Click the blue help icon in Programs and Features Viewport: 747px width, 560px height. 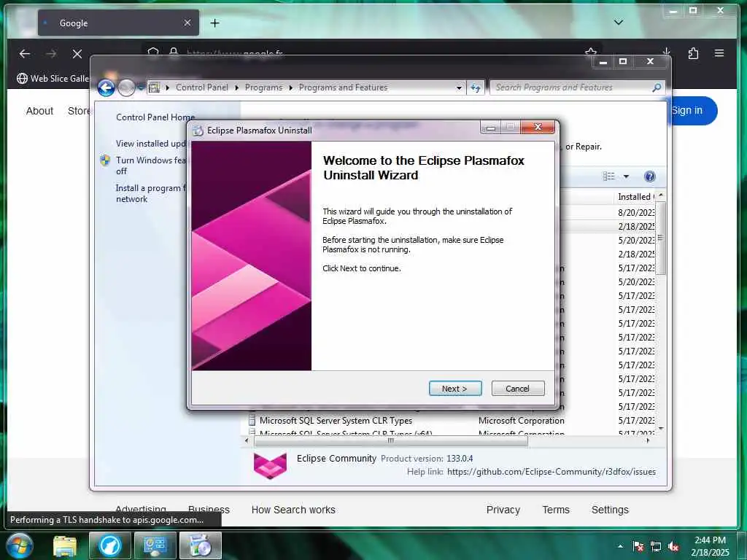click(649, 176)
